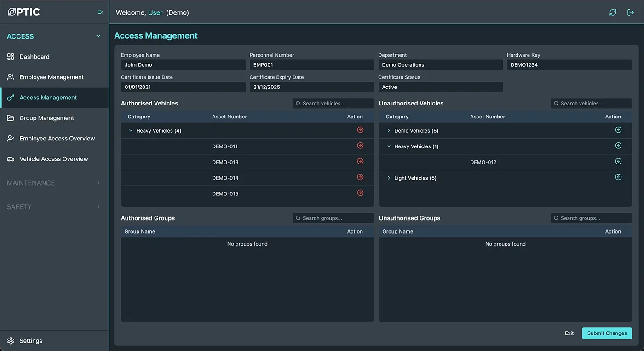
Task: Click the DEMO-014 asset number text
Action: (225, 178)
